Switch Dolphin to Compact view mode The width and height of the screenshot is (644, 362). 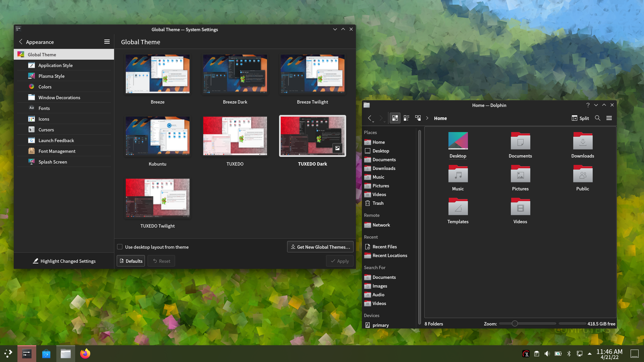coord(407,118)
